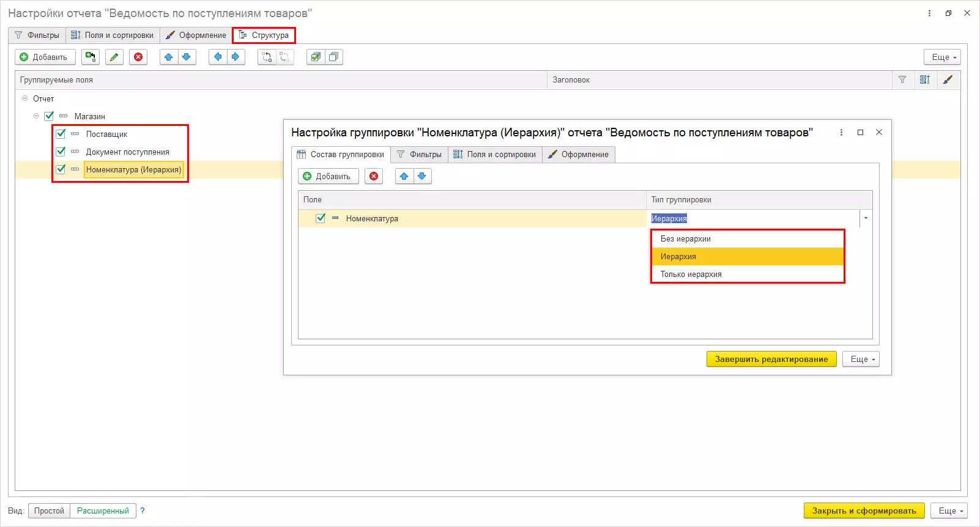
Task: Close the grouping settings dialog
Action: pyautogui.click(x=879, y=132)
